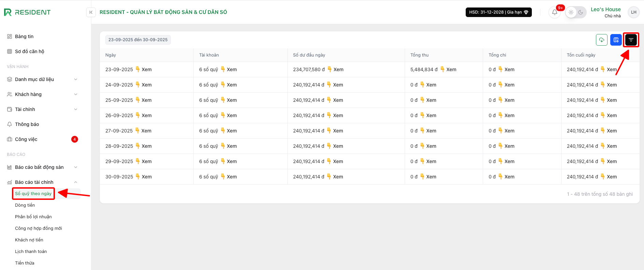Viewport: 644px width, 270px height.
Task: Open the LH user avatar
Action: pyautogui.click(x=634, y=12)
